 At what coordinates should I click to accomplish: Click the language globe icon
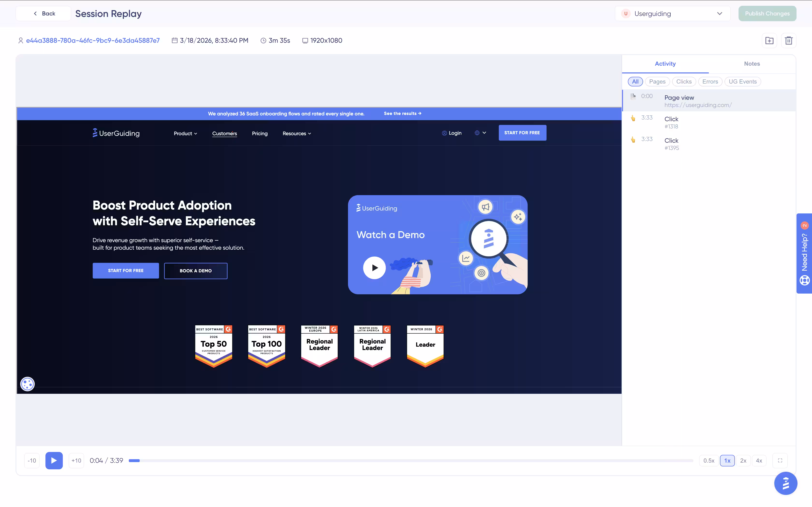477,133
